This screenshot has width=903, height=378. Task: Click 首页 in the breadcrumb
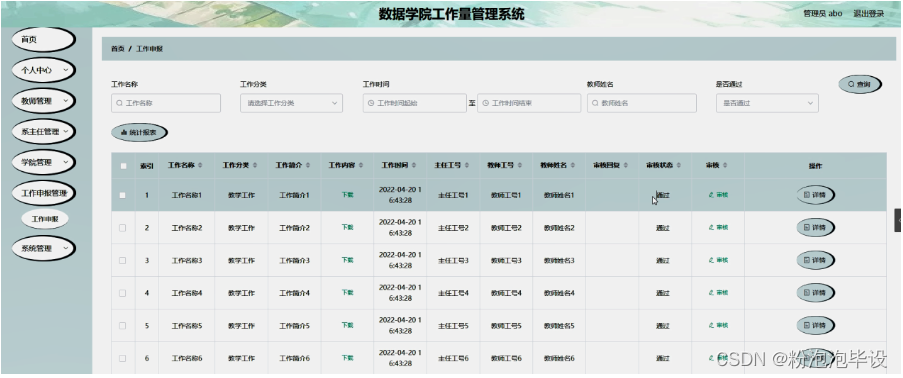[x=117, y=49]
